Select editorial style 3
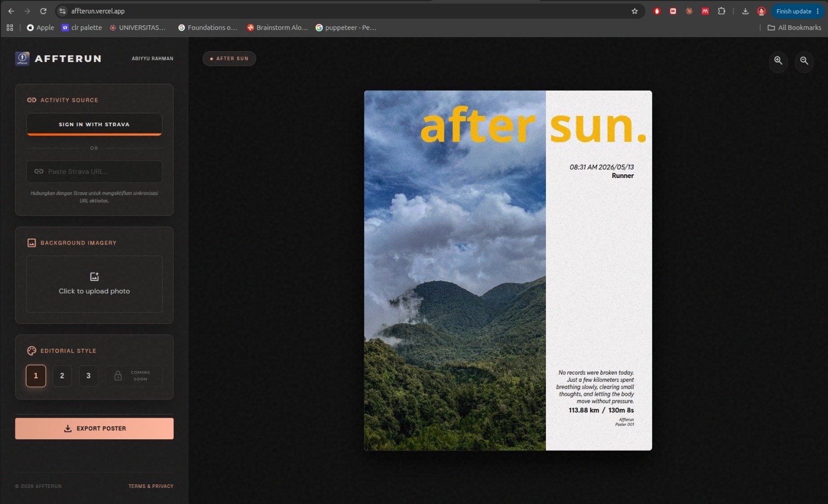Viewport: 828px width, 504px height. [x=88, y=376]
